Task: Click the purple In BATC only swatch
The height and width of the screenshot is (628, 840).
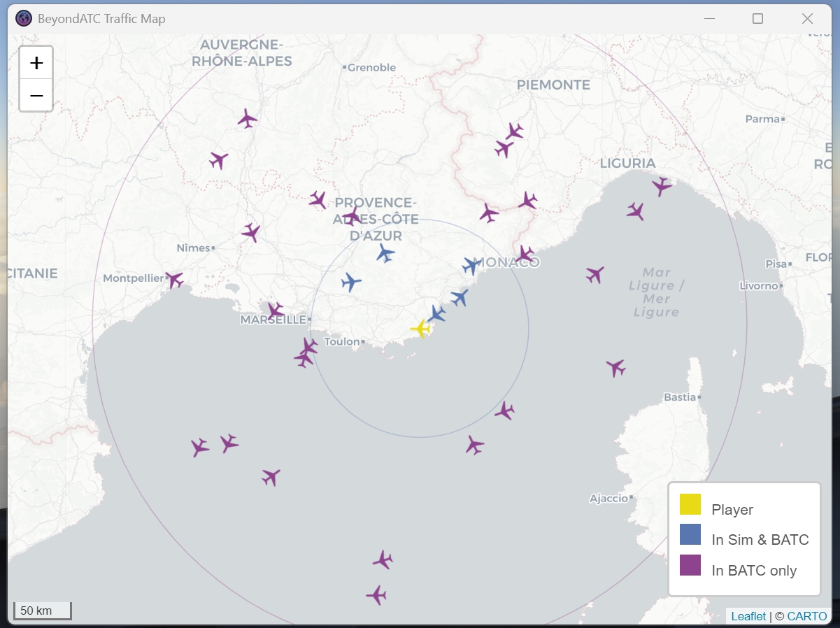Action: point(690,565)
